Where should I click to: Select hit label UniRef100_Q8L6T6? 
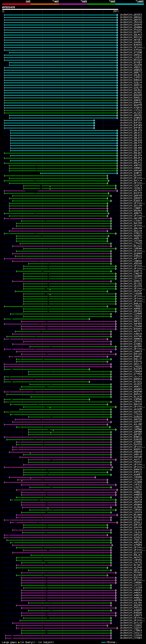click(x=131, y=130)
